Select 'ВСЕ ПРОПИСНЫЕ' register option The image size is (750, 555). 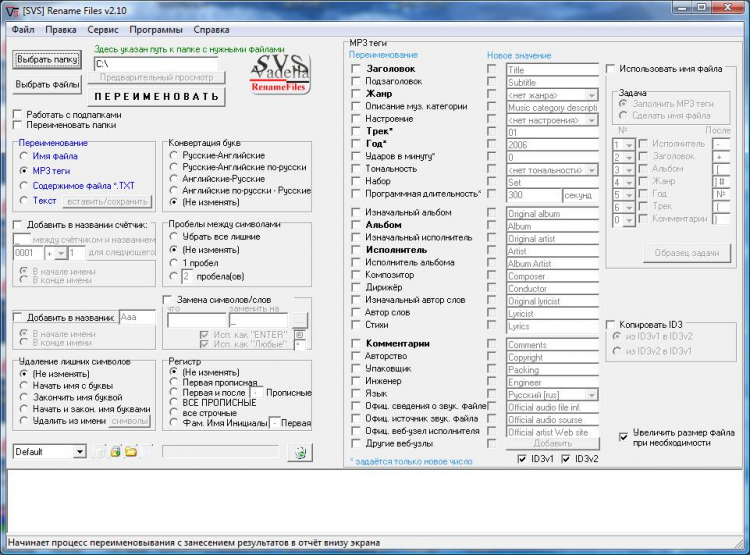point(174,402)
